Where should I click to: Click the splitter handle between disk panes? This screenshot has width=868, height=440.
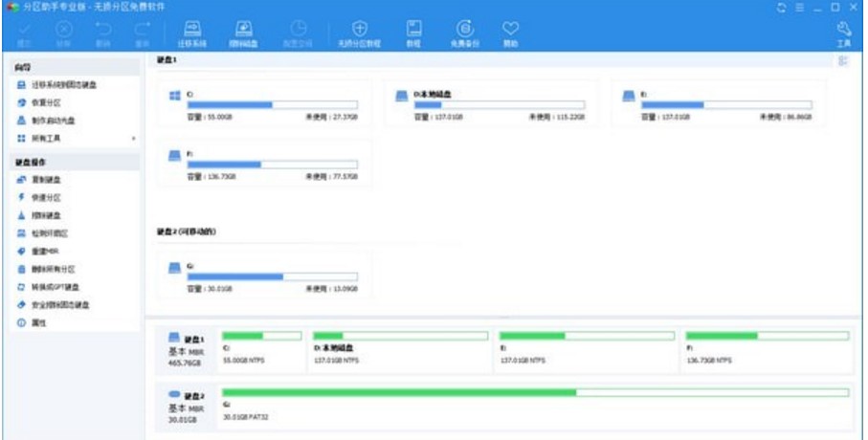(503, 318)
